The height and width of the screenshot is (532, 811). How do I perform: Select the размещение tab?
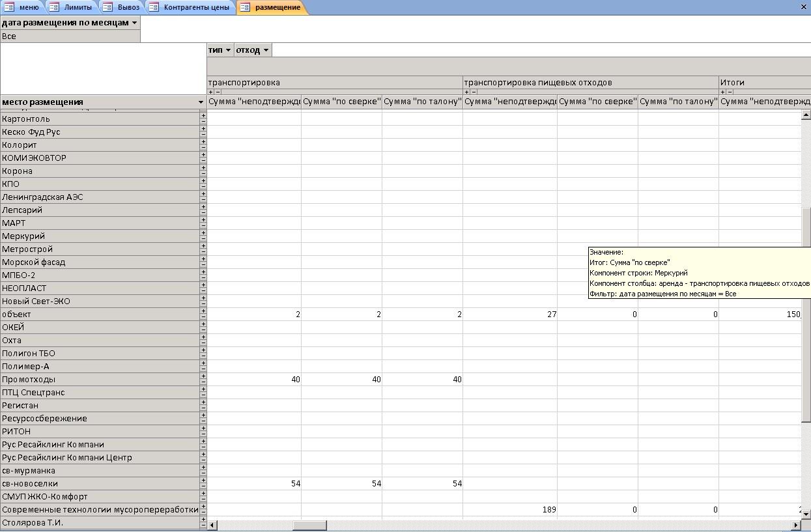coord(271,7)
